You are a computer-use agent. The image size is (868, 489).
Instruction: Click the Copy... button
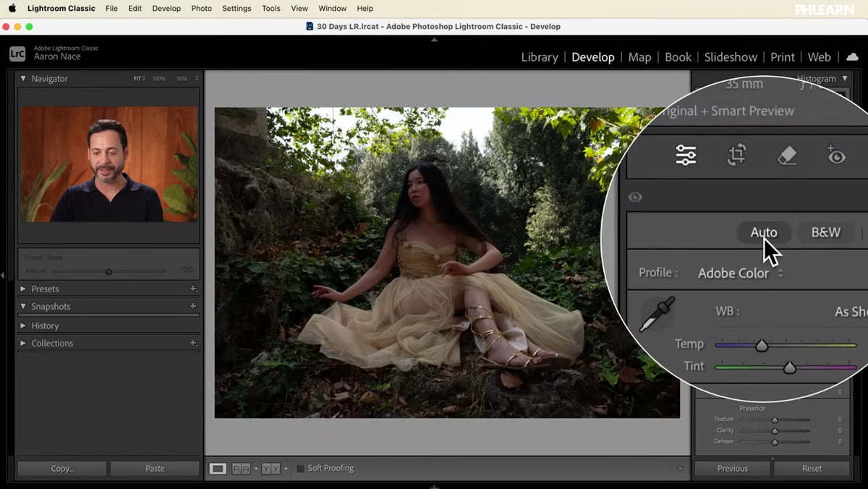click(x=62, y=469)
